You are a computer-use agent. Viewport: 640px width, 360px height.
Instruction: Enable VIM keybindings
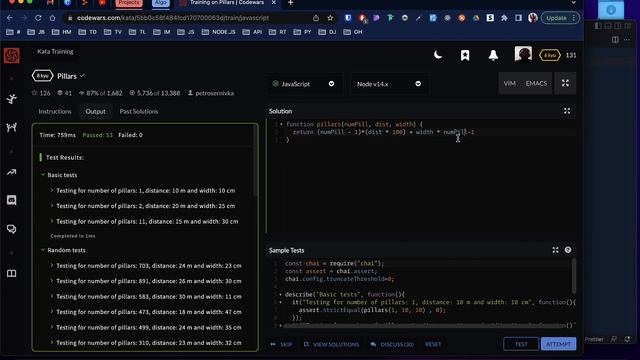click(x=509, y=83)
